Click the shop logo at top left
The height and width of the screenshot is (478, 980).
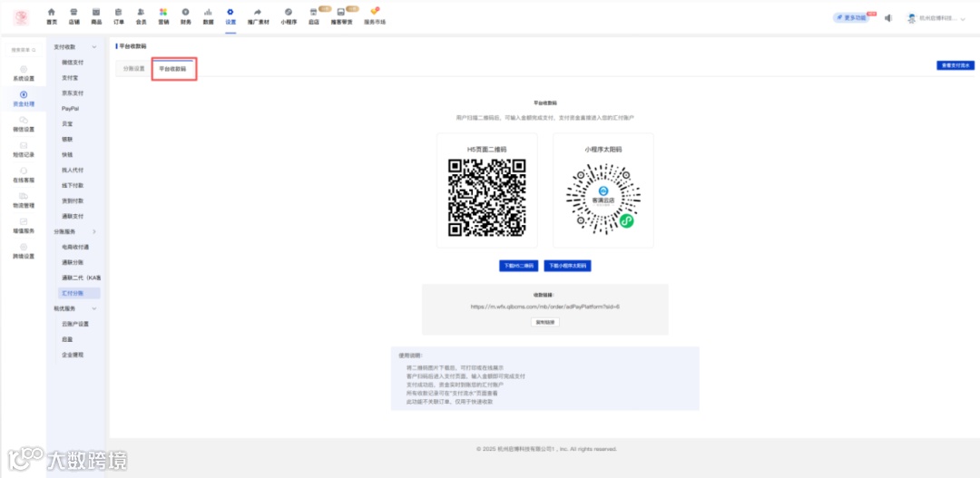point(21,17)
